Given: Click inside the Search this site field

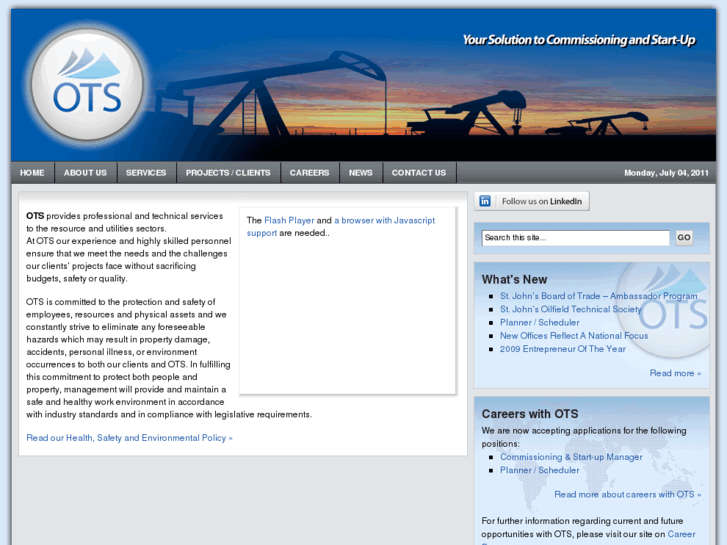Looking at the screenshot, I should (575, 238).
